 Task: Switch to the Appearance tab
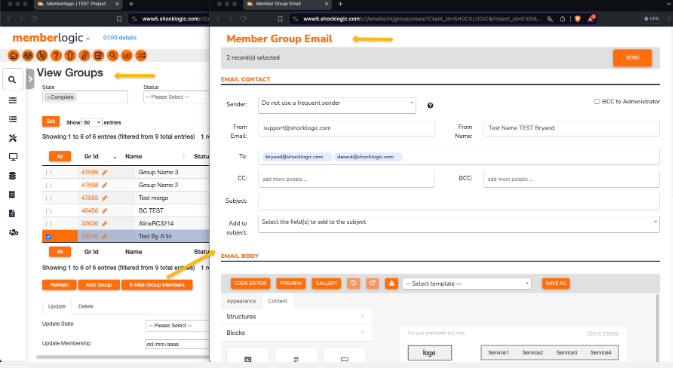(241, 301)
